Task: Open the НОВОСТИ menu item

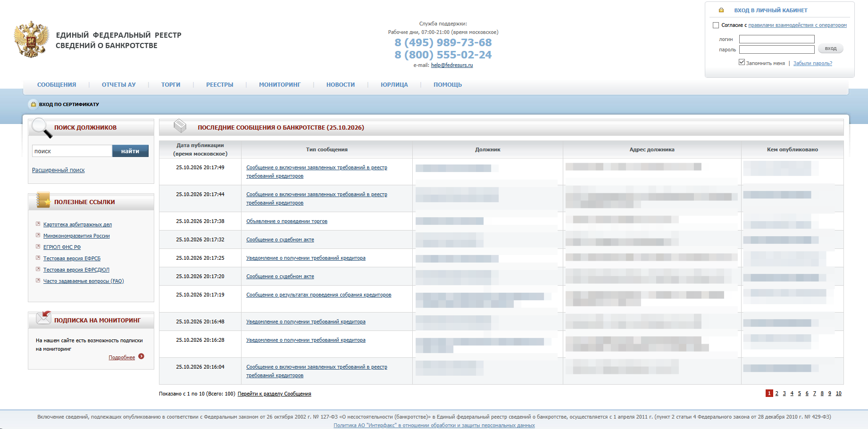Action: point(341,85)
